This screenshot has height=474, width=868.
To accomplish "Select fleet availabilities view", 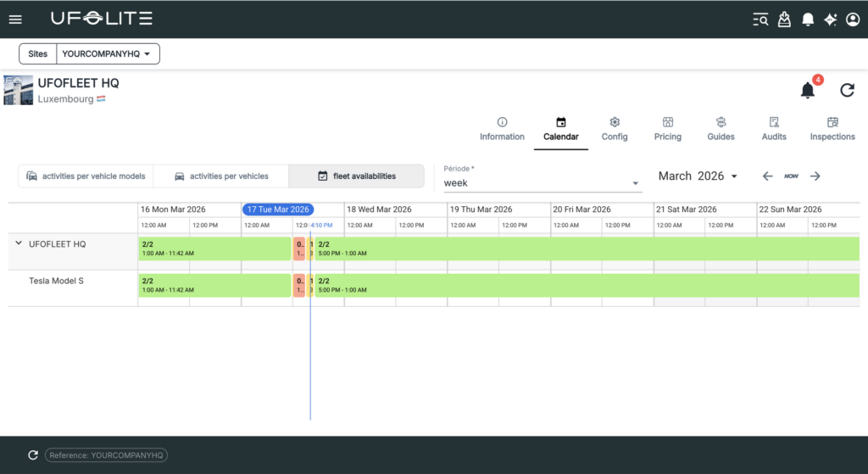I will [356, 176].
